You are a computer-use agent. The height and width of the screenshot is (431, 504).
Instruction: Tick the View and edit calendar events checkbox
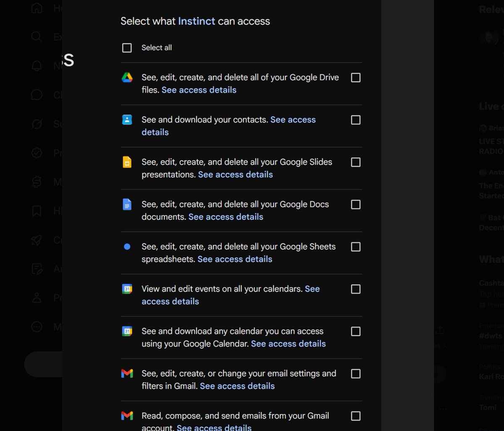(356, 289)
